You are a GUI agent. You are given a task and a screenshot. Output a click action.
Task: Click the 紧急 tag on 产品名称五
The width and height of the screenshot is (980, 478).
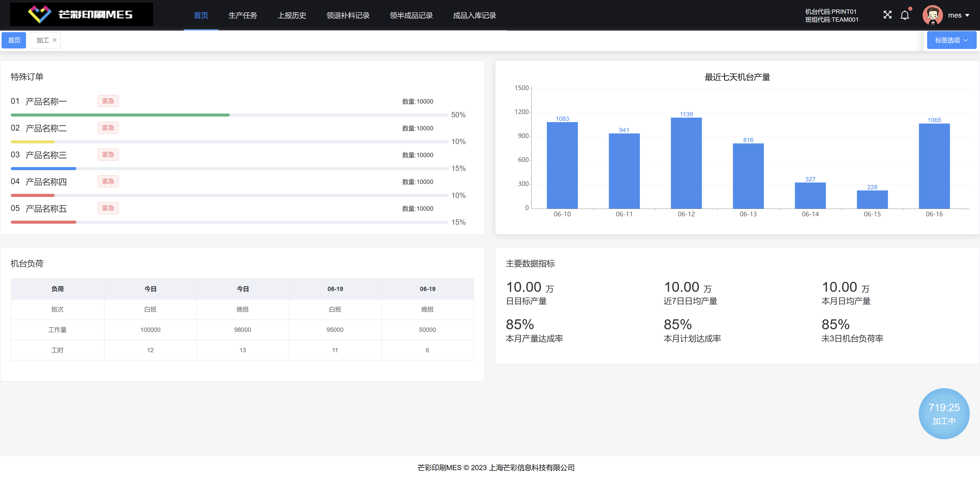tap(108, 208)
